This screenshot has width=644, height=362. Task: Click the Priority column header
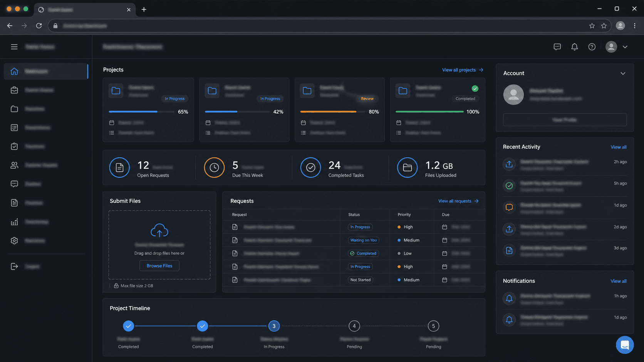pos(404,215)
